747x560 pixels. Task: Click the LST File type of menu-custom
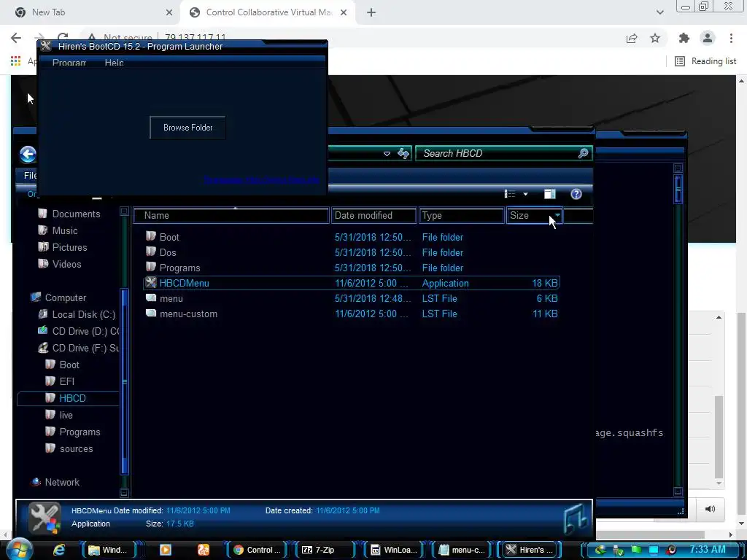point(439,314)
